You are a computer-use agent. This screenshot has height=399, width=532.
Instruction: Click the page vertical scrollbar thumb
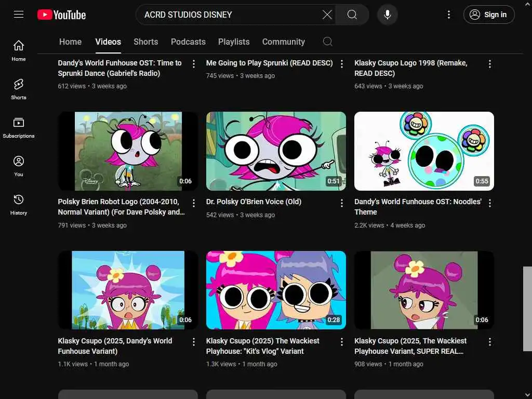(527, 309)
